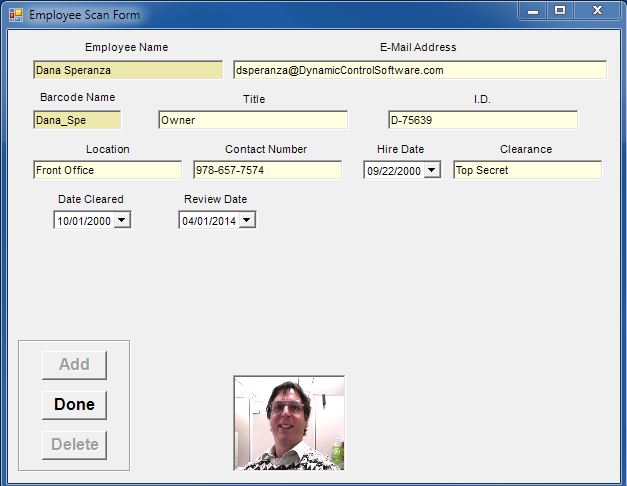This screenshot has height=486, width=627.
Task: Click the Employee Scan Form title bar icon
Action: [16, 15]
